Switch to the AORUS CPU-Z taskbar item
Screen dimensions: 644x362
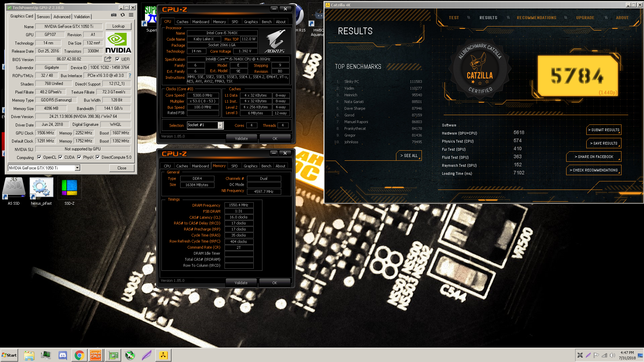pyautogui.click(x=96, y=355)
